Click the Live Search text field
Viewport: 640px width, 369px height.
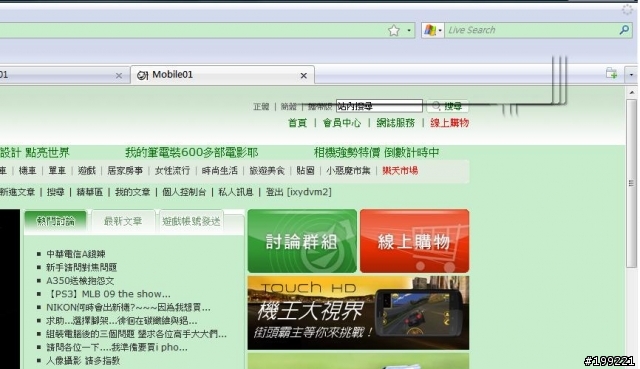531,30
